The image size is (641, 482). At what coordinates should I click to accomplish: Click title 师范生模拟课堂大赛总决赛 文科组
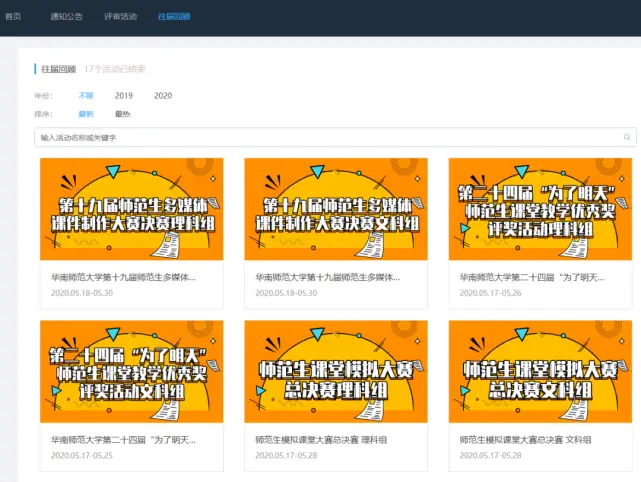tap(525, 440)
